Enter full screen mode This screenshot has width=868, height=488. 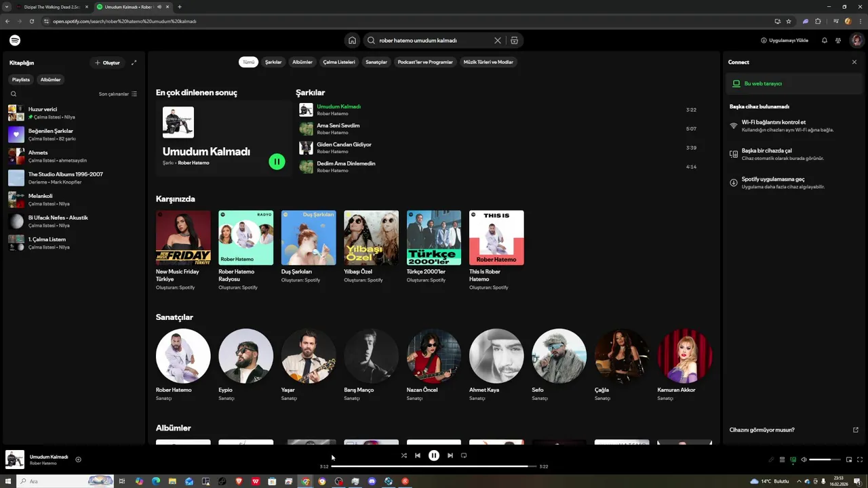pos(860,460)
